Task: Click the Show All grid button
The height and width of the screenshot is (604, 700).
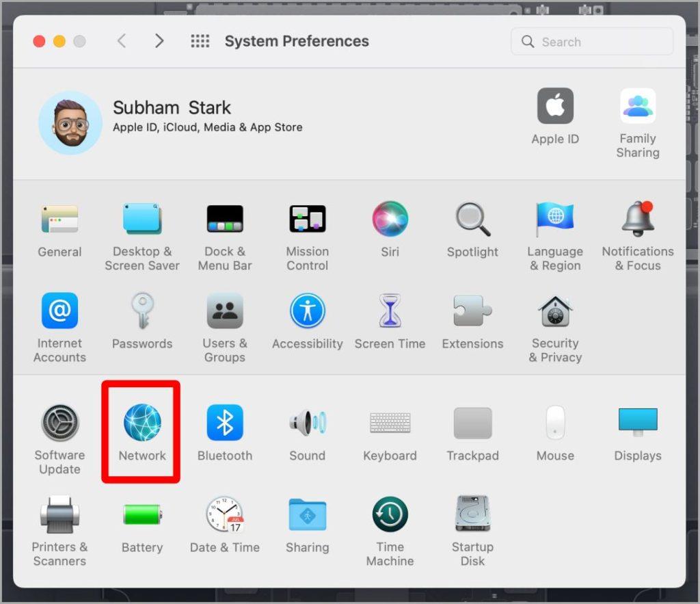Action: (x=200, y=41)
